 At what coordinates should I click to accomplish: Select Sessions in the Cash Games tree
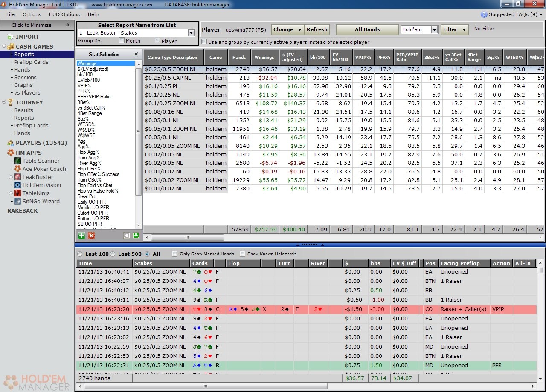point(25,77)
